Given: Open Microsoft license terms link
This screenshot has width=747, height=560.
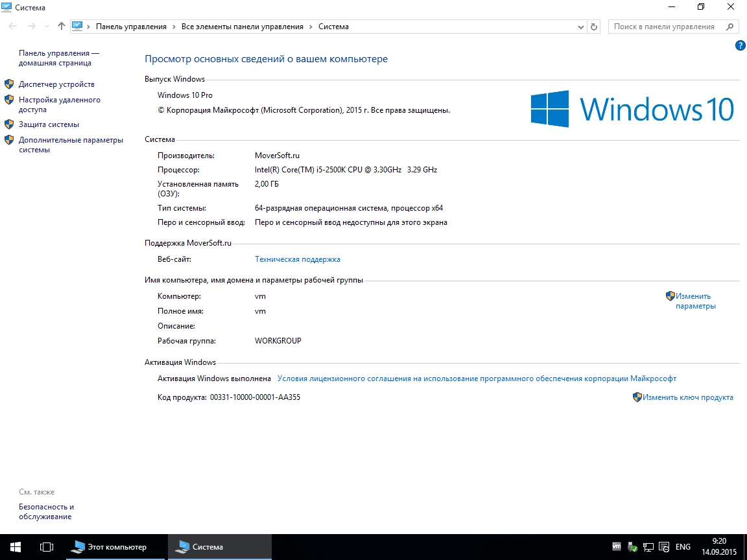Looking at the screenshot, I should click(477, 379).
